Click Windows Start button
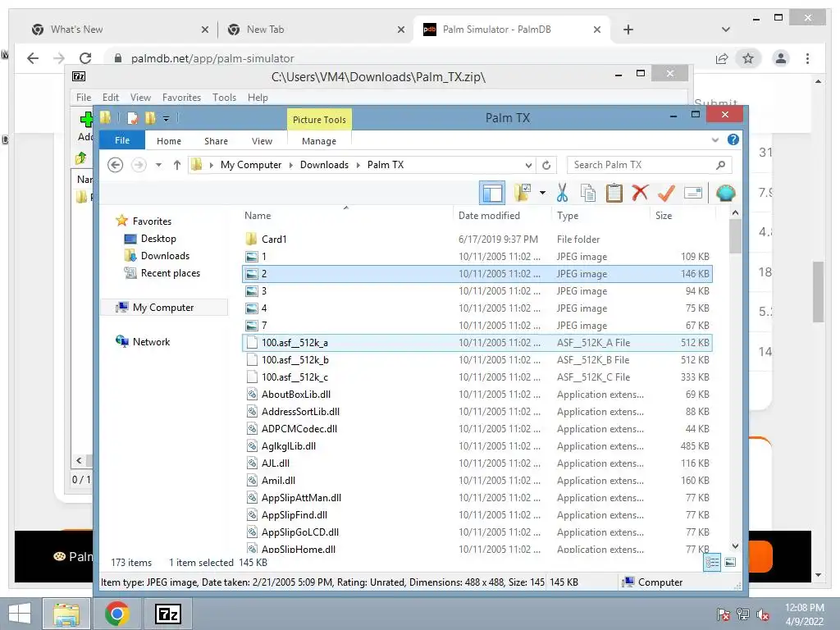The height and width of the screenshot is (630, 840). tap(20, 614)
